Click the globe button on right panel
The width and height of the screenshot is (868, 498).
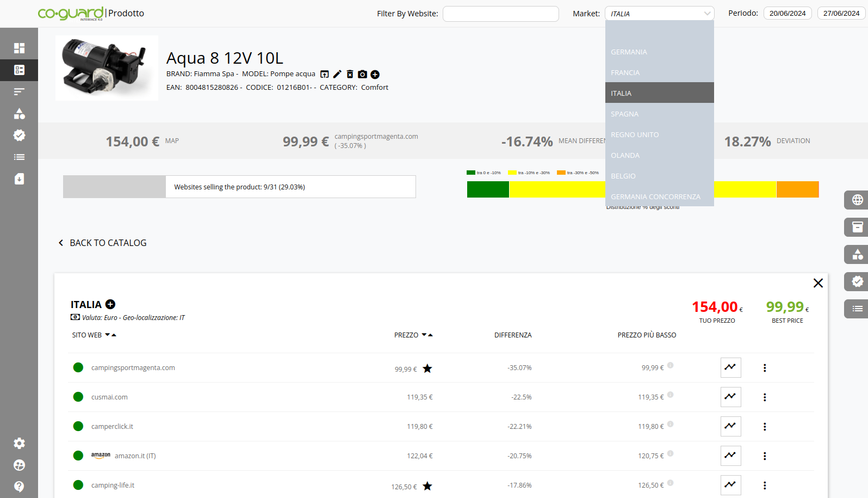857,200
